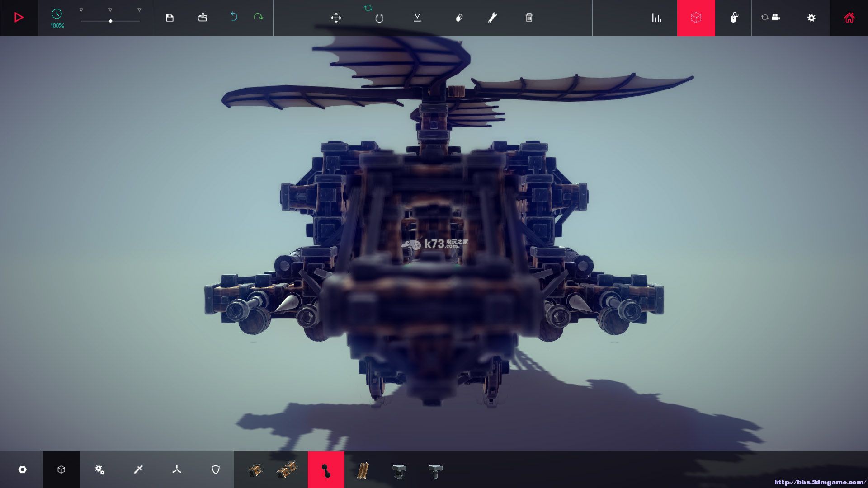868x488 pixels.
Task: Start simulation with the play button
Action: [x=19, y=18]
